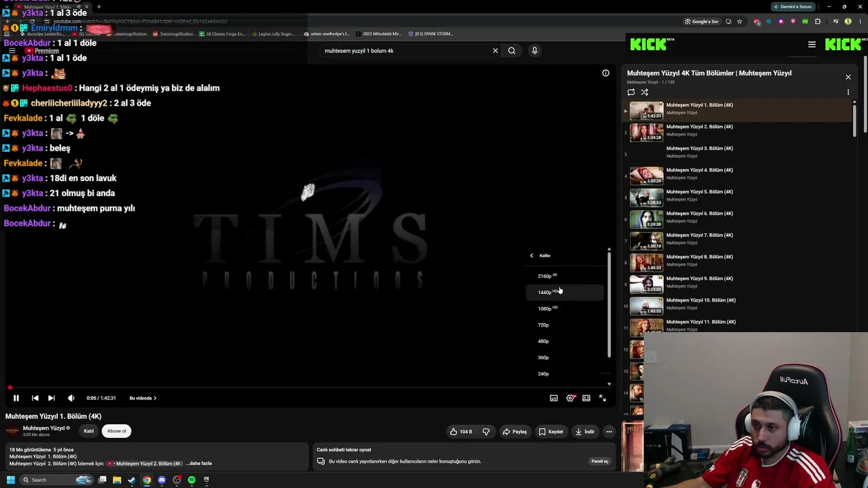868x488 pixels.
Task: Open the Kick hamburger menu
Action: [x=812, y=45]
